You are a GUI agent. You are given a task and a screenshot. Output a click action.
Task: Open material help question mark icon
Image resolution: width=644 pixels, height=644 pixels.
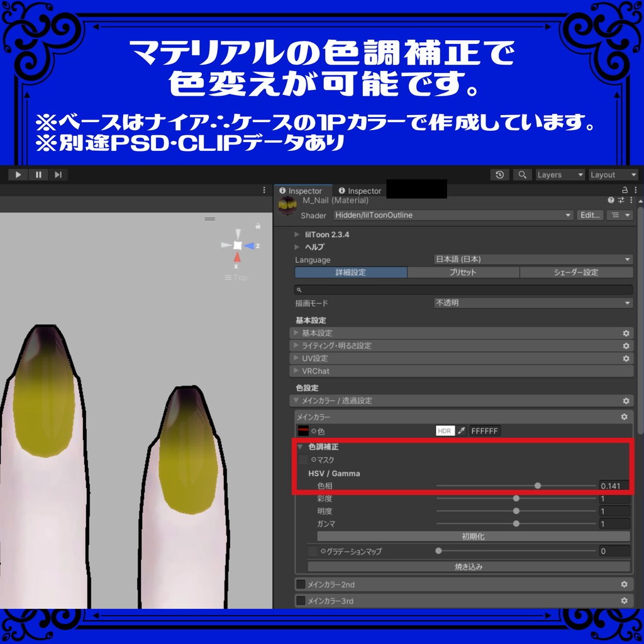click(611, 200)
